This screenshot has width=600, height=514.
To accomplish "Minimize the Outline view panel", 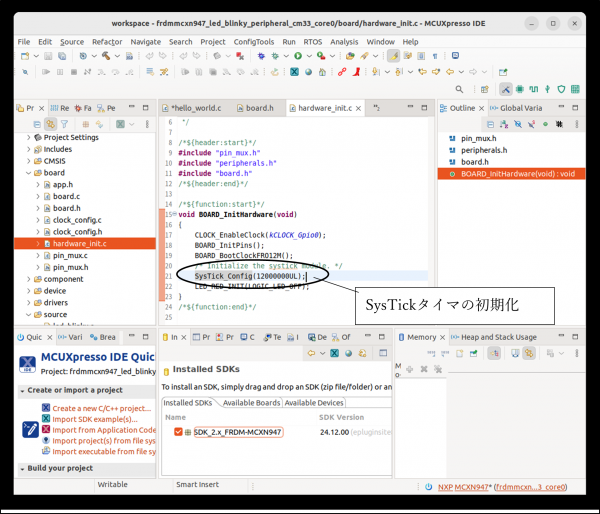I will point(561,108).
